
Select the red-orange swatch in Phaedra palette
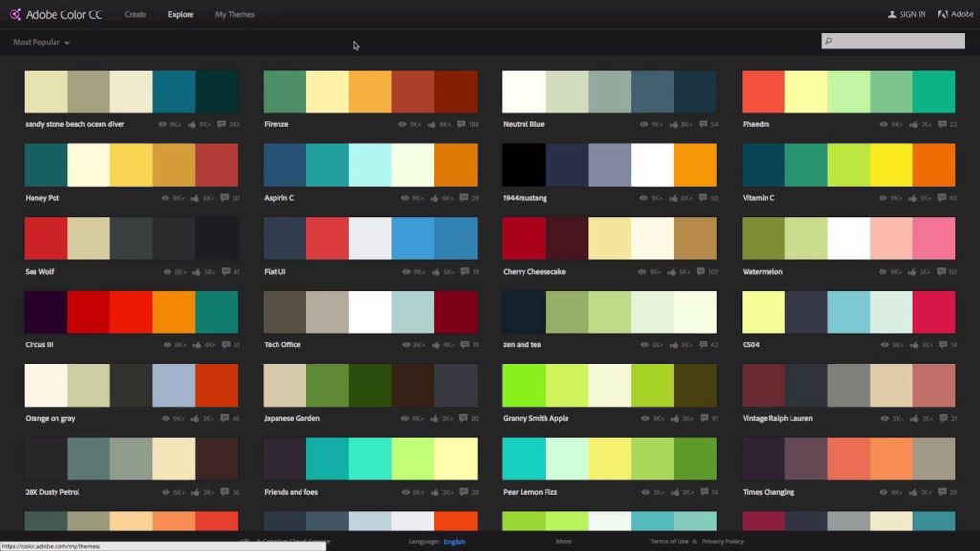[763, 91]
